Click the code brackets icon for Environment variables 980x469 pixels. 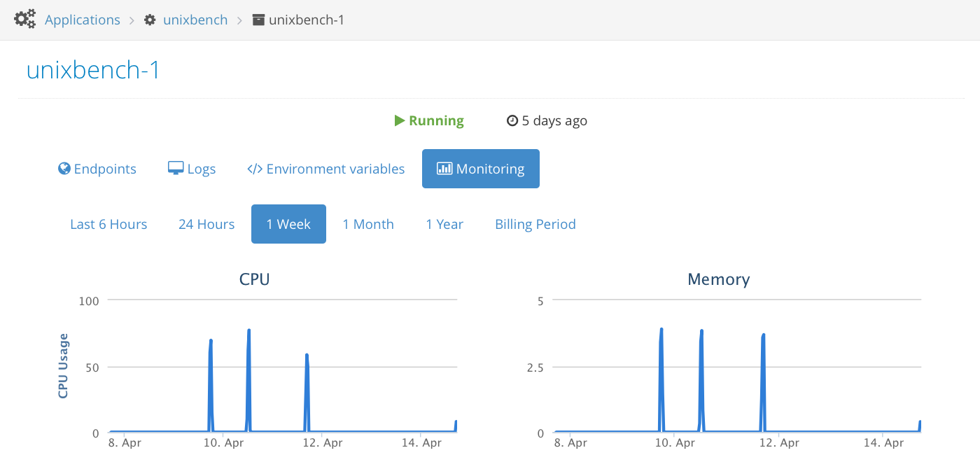(255, 169)
